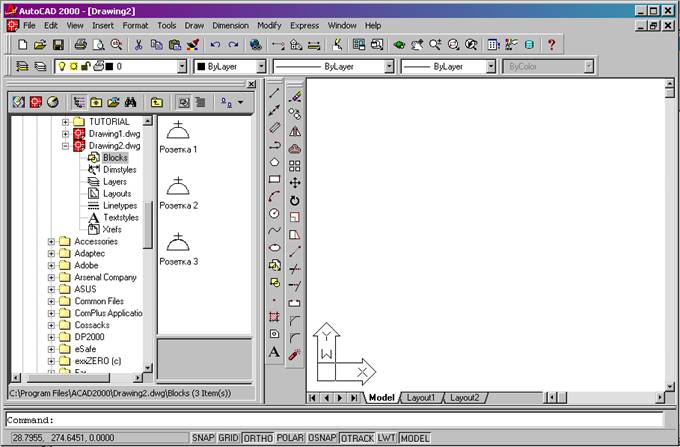The height and width of the screenshot is (447, 680).
Task: Select Textstyles item in the tree
Action: [x=120, y=217]
